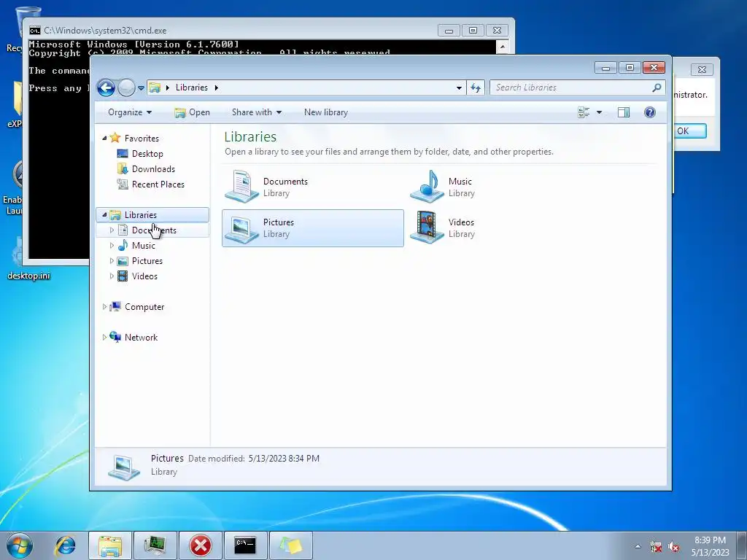Minimize the cmd.exe window
This screenshot has height=560, width=747.
pyautogui.click(x=449, y=31)
